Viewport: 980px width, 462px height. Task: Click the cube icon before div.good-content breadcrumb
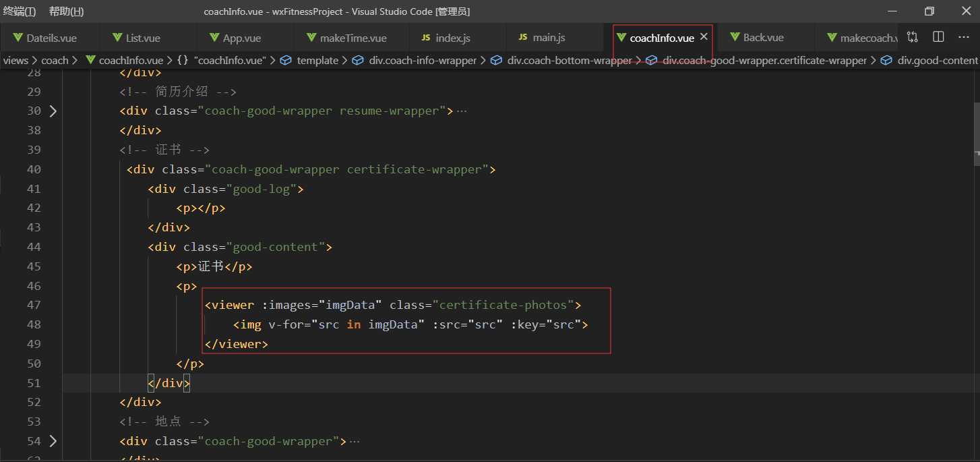point(886,61)
